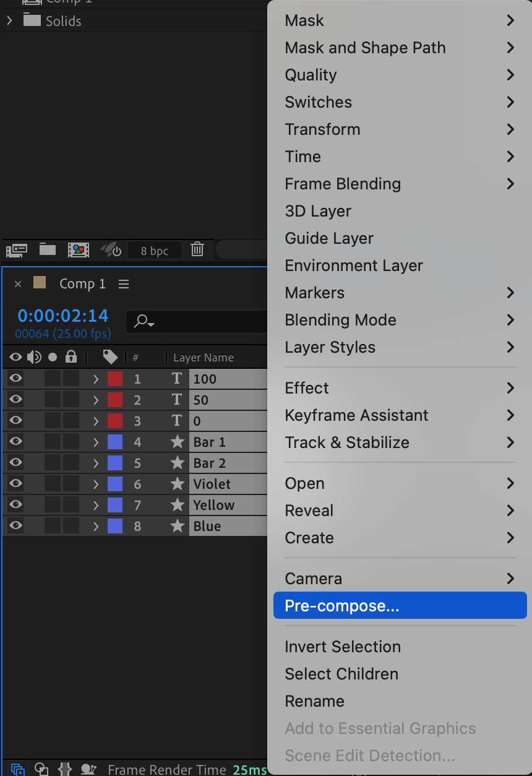Create a new folder in Project panel
This screenshot has height=776, width=532.
point(48,250)
